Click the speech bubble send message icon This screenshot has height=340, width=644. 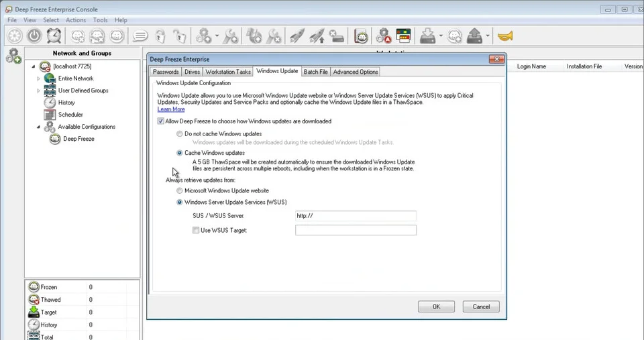pyautogui.click(x=140, y=36)
